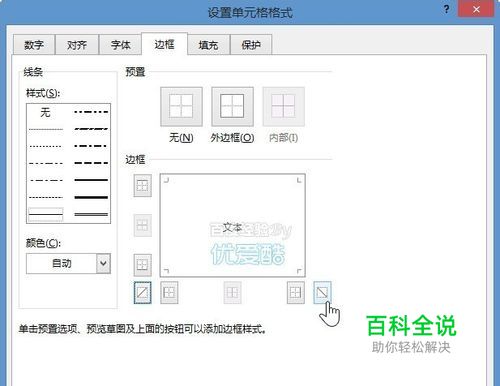Toggle the diagonal-up border button
The height and width of the screenshot is (386, 500).
[142, 293]
